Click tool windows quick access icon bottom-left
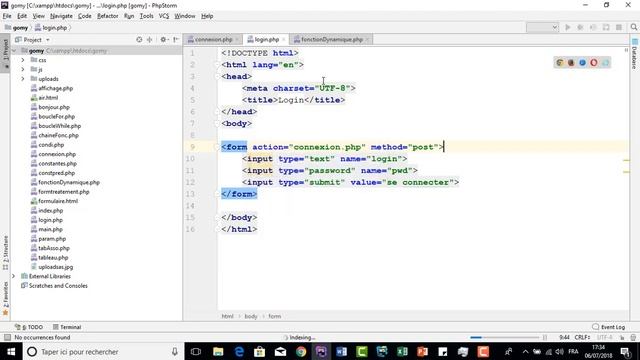640x360 pixels. tap(7, 338)
